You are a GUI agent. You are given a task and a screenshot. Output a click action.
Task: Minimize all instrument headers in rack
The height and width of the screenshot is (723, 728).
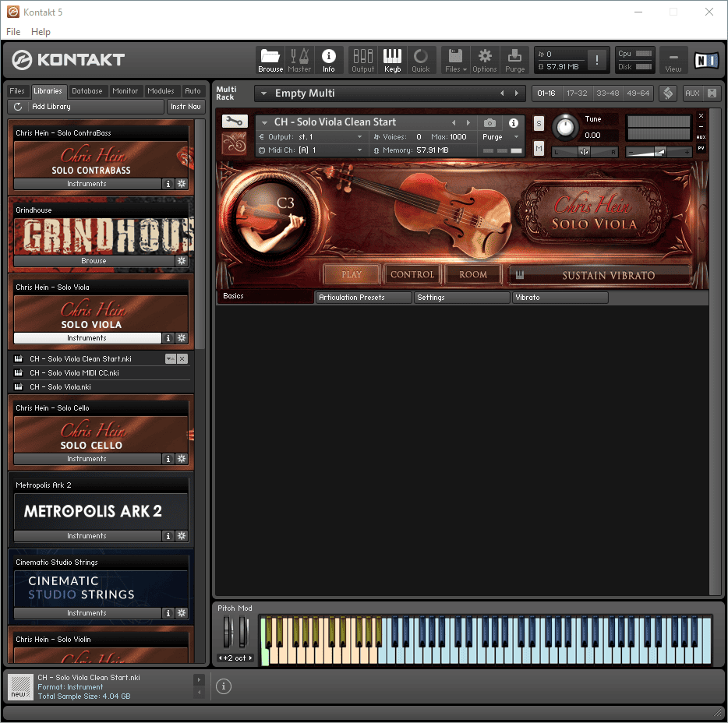pyautogui.click(x=712, y=93)
